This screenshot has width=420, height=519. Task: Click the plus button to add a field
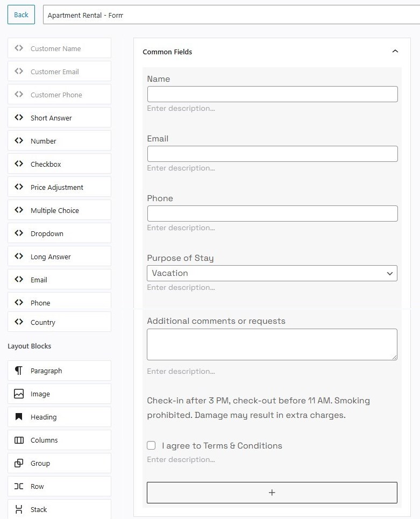272,492
